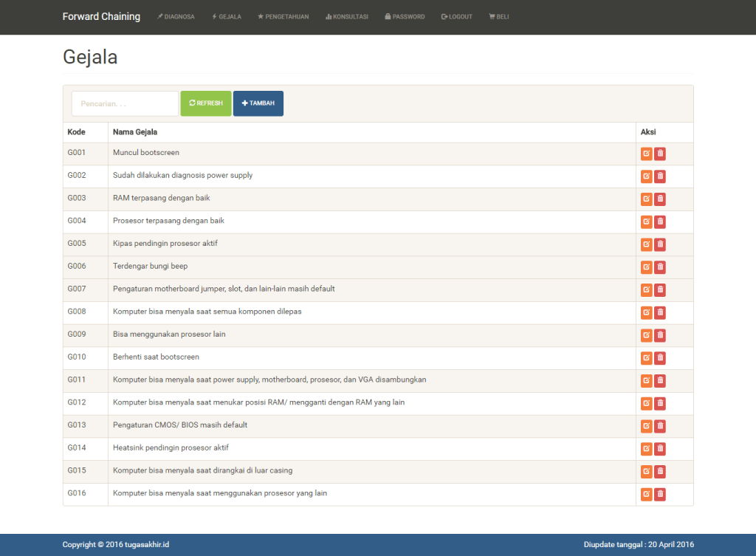Go to the Gejala menu item

click(x=227, y=16)
